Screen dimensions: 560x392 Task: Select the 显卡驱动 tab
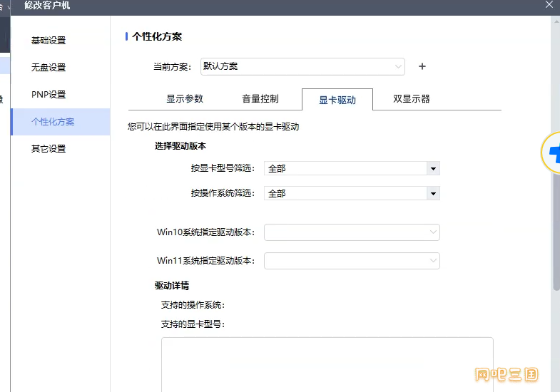337,100
